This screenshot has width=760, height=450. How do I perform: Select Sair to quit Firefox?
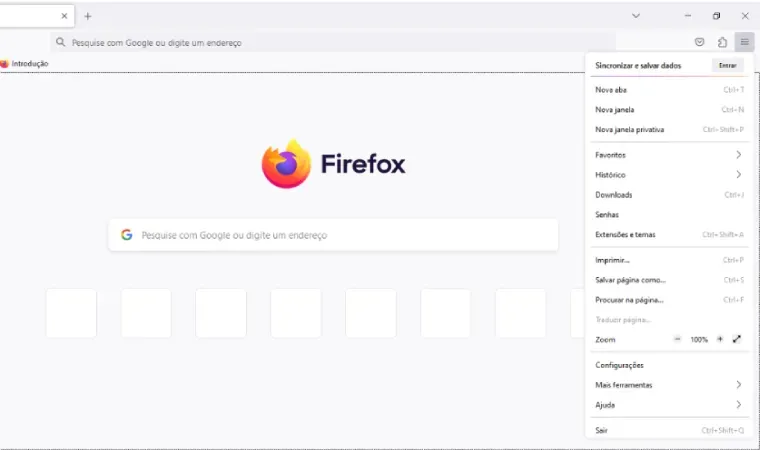[669, 430]
